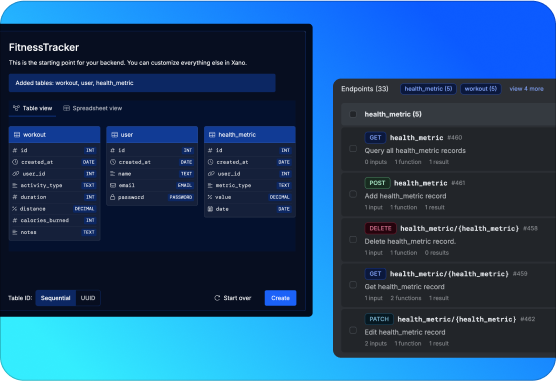Click the user table header
The width and height of the screenshot is (556, 381).
[152, 135]
